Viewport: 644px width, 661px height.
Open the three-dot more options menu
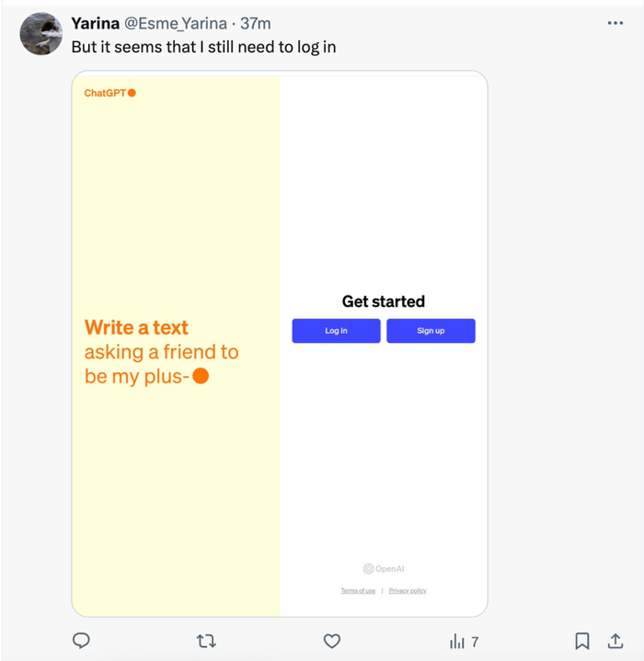tap(615, 23)
